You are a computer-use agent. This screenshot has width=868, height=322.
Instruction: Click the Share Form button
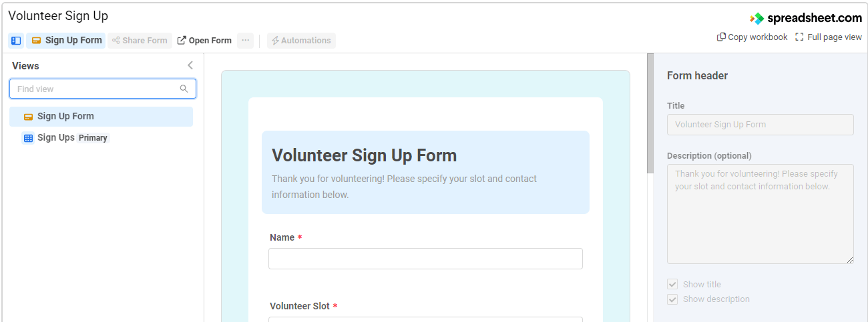coord(140,41)
